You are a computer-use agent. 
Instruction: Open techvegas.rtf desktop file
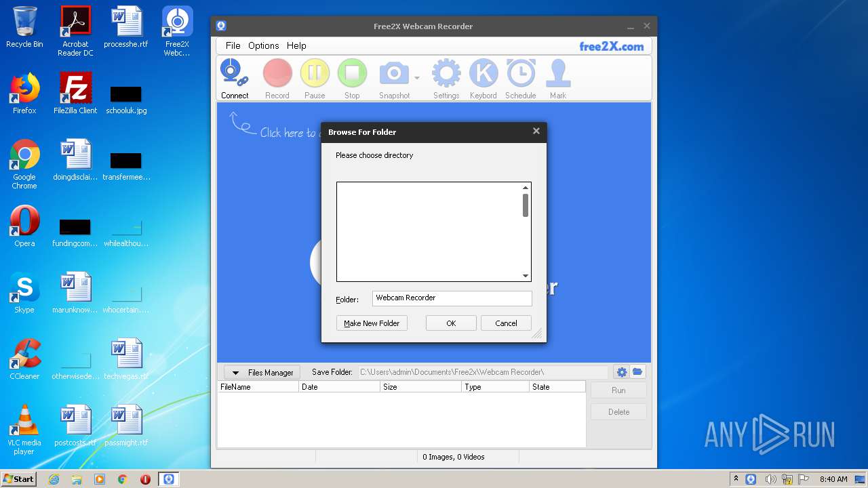pos(126,359)
